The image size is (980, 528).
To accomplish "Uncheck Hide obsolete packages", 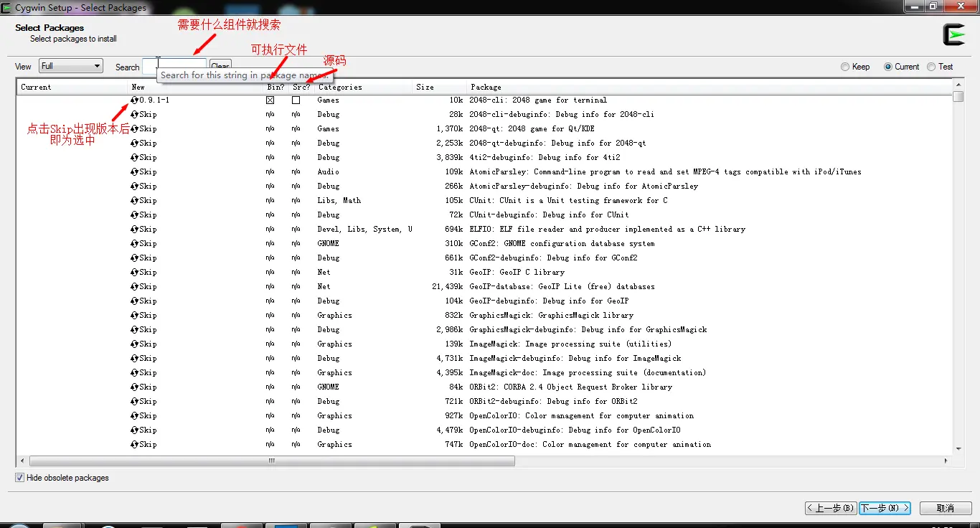I will [20, 478].
